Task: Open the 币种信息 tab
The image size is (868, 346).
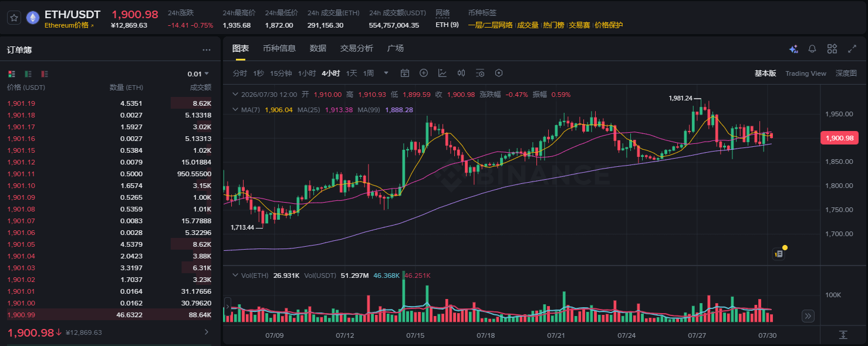Action: click(x=279, y=48)
